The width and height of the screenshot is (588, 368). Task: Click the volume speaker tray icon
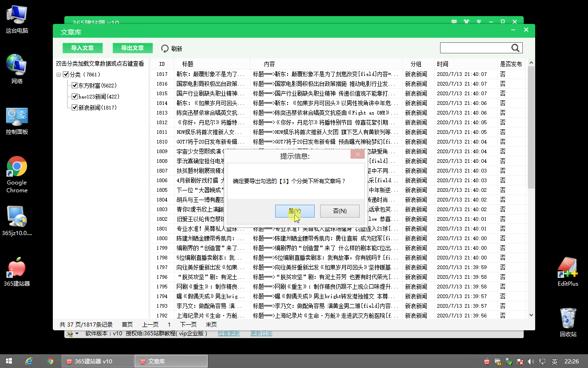tap(531, 362)
